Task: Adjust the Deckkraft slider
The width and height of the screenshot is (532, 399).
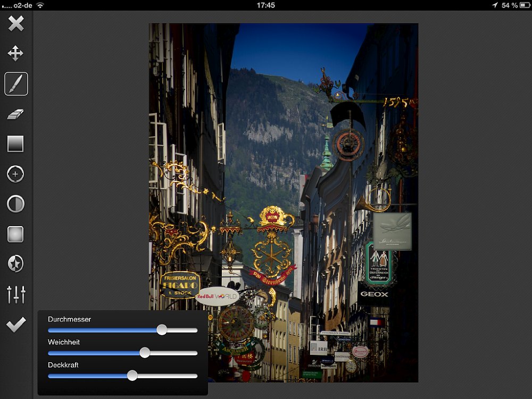Action: click(122, 376)
